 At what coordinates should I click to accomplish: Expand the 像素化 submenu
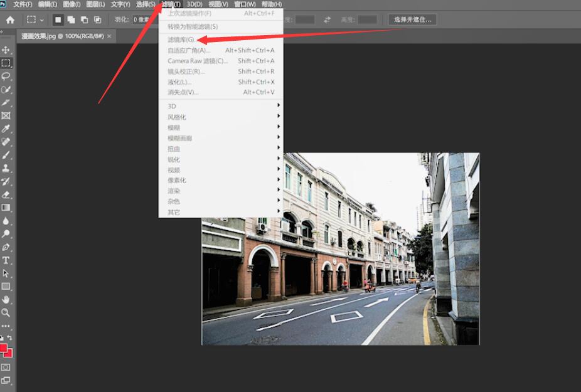(x=221, y=181)
